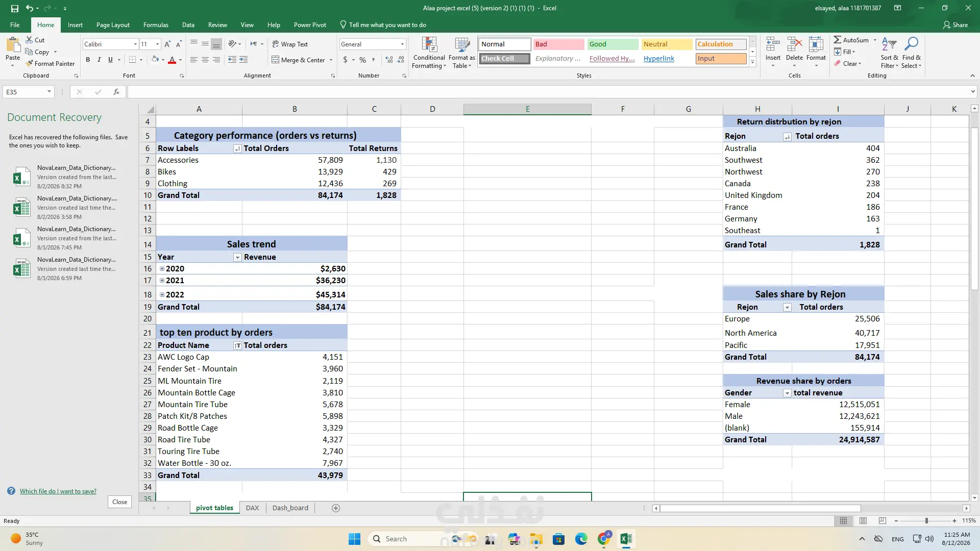
Task: Close the Document Recovery pane
Action: pos(119,502)
